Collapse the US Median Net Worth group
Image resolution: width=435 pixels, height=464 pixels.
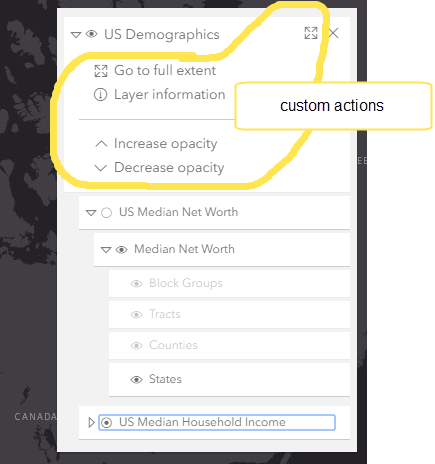click(x=91, y=213)
